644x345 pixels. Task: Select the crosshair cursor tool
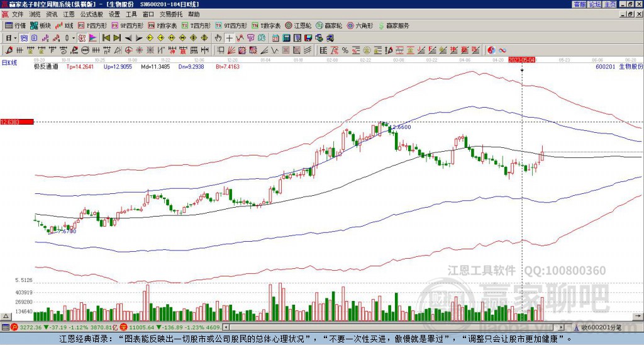point(229,38)
